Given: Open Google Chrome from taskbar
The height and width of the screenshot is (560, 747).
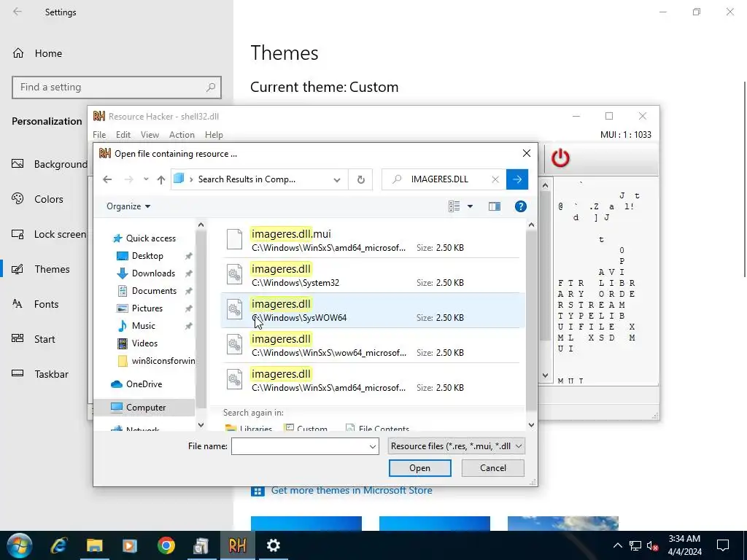Looking at the screenshot, I should point(166,545).
